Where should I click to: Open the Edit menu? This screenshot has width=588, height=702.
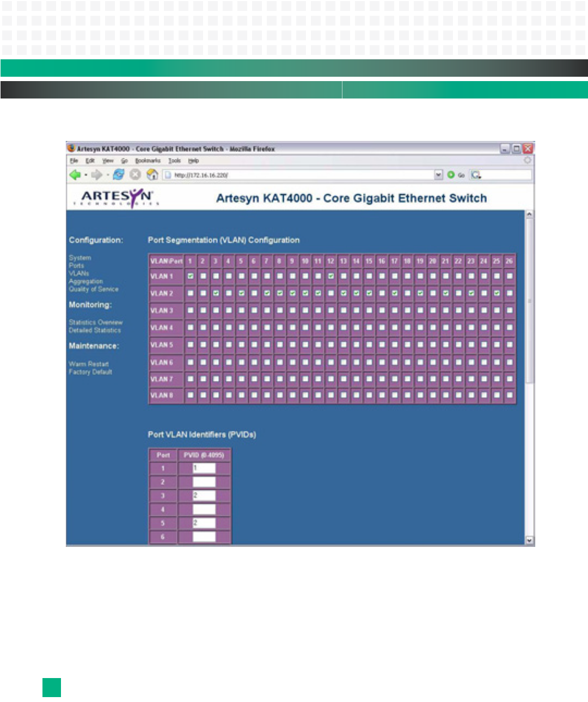coord(90,161)
